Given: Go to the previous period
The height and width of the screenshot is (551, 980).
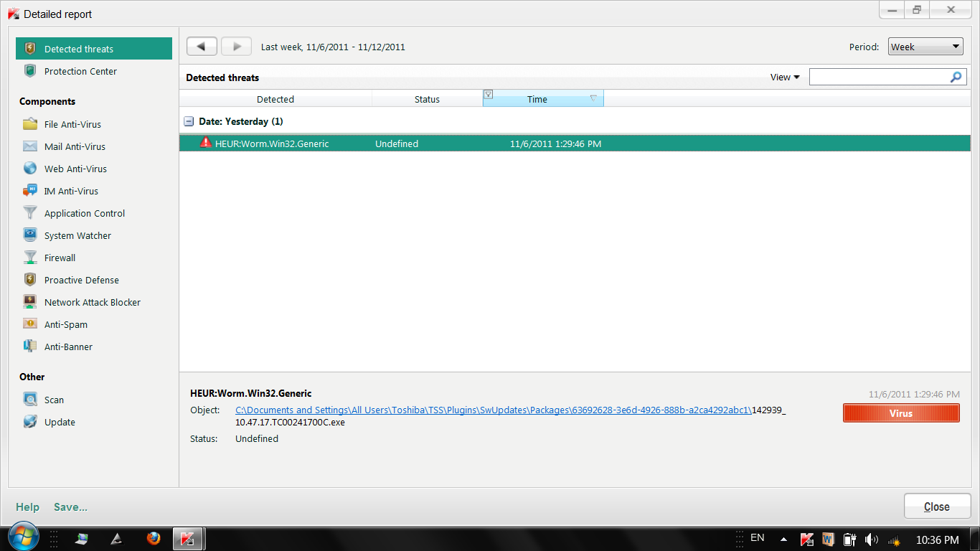Looking at the screenshot, I should 202,46.
